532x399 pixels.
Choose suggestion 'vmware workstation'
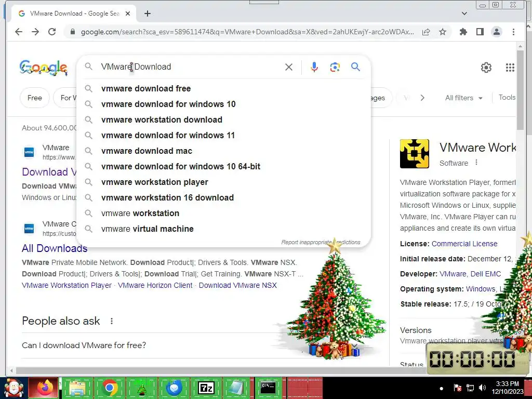point(223,214)
